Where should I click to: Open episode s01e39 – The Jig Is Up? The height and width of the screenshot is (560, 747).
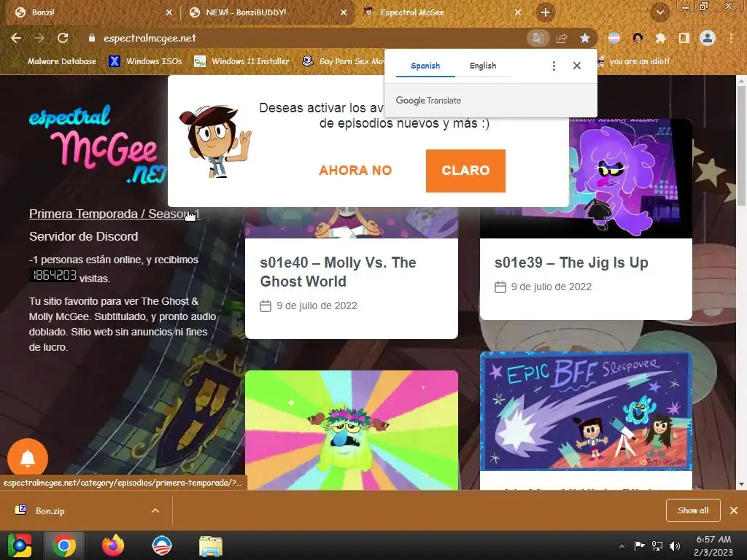pyautogui.click(x=571, y=262)
